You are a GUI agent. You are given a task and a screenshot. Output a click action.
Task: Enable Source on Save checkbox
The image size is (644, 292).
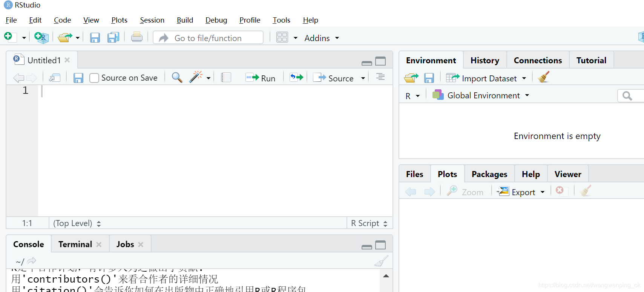point(94,78)
